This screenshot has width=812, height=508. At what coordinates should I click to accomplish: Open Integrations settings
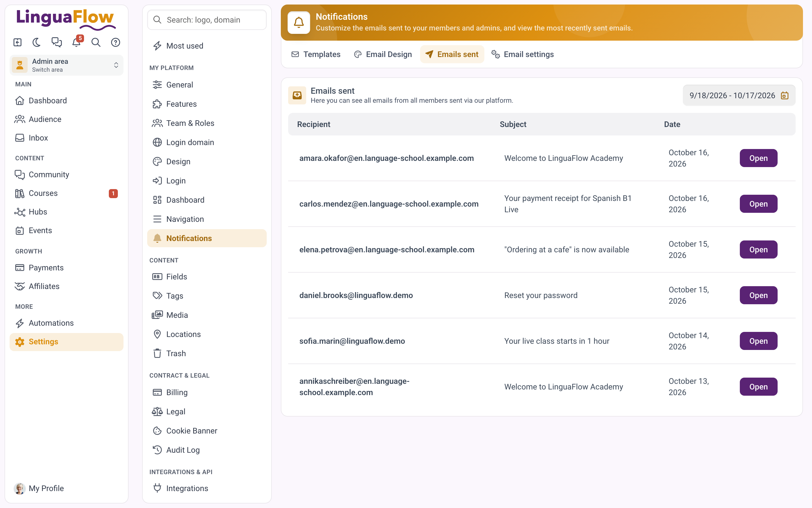tap(207, 488)
